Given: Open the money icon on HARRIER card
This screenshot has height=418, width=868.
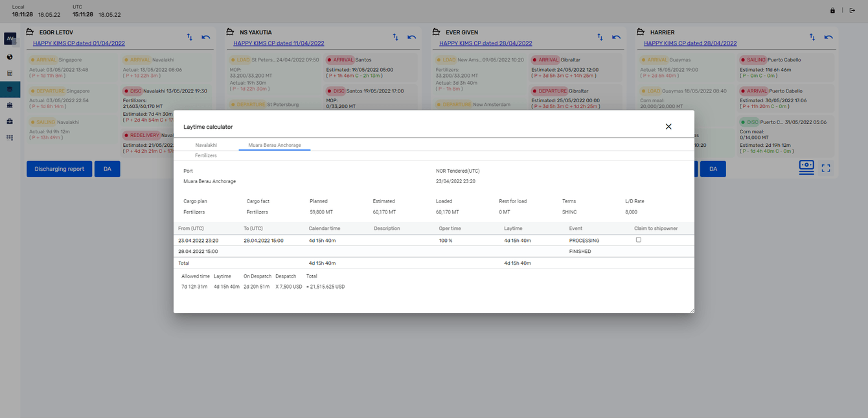Looking at the screenshot, I should coord(806,168).
